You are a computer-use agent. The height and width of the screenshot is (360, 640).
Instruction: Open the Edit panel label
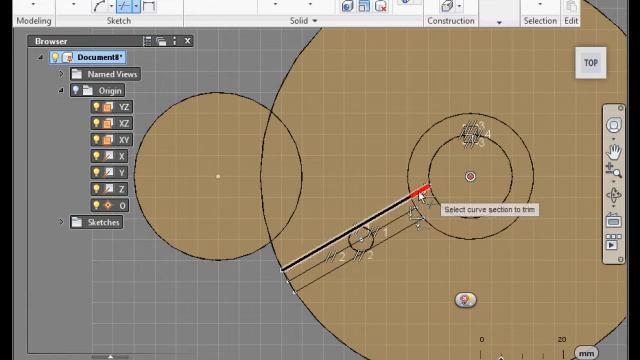(571, 21)
